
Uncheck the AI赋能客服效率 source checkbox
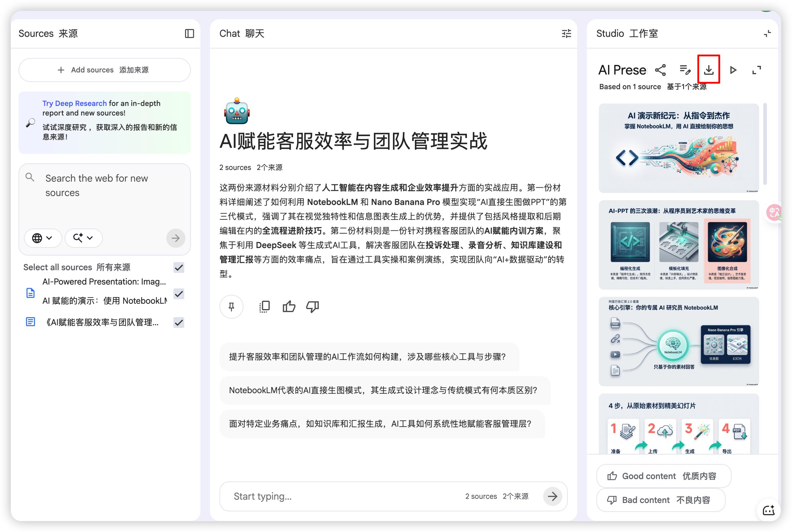click(x=179, y=322)
